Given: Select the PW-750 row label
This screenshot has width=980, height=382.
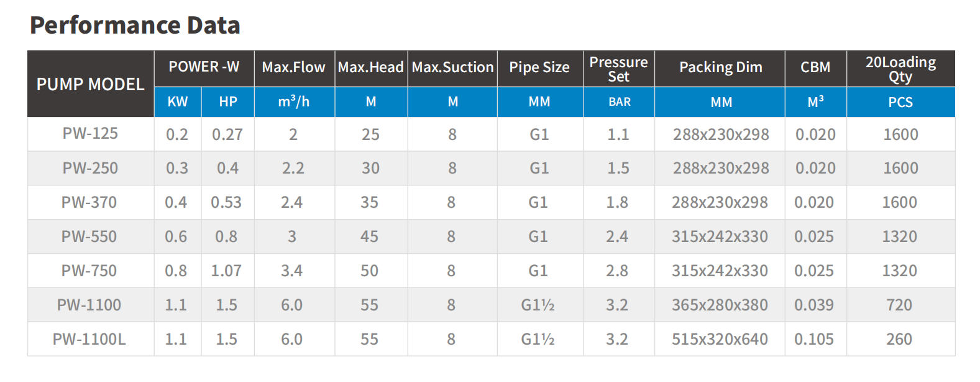Looking at the screenshot, I should 89,271.
